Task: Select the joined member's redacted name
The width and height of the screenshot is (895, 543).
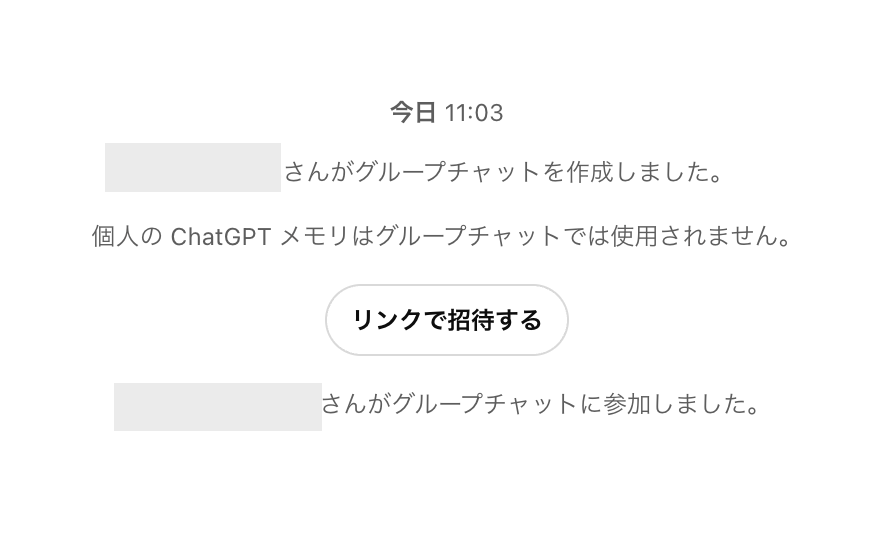Action: (218, 407)
